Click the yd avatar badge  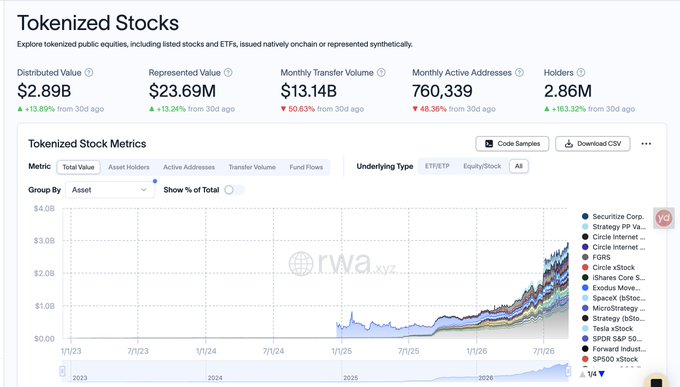tap(664, 218)
